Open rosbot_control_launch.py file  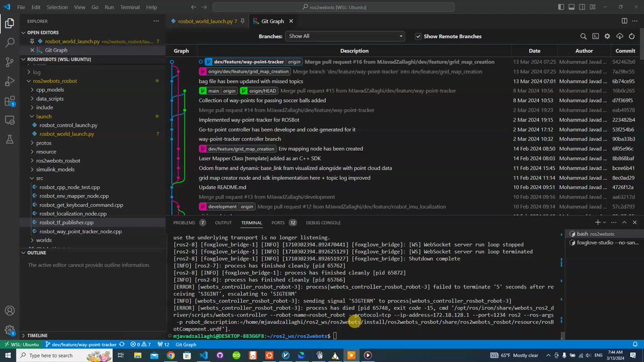68,125
